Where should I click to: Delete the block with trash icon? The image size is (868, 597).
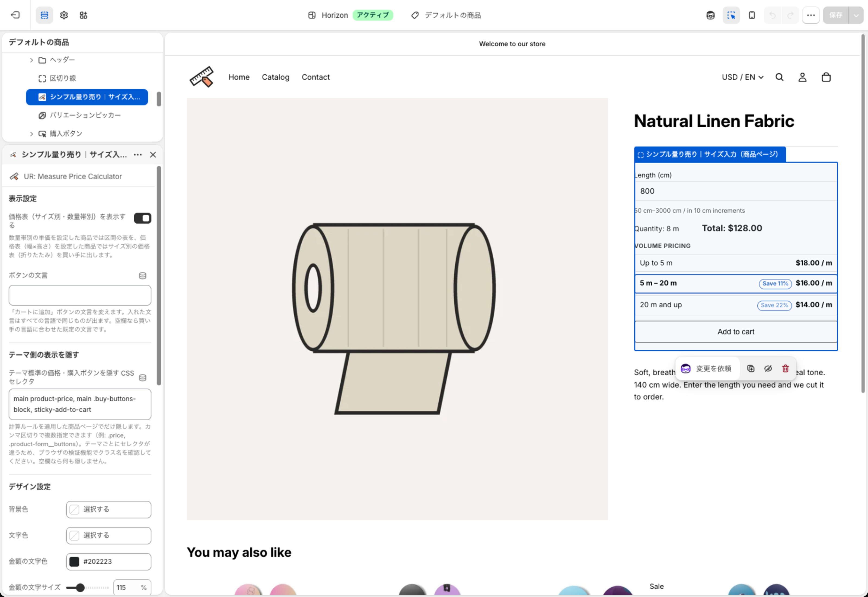tap(785, 369)
